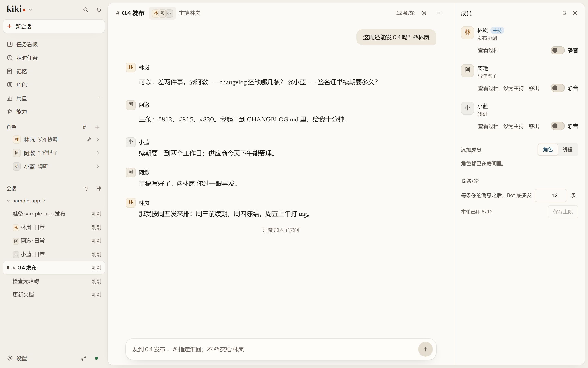
Task: Open the kiki workspace dropdown chevron
Action: tap(30, 10)
